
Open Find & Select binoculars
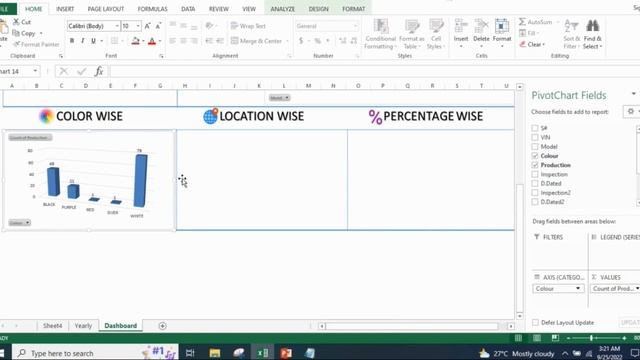pyautogui.click(x=592, y=34)
